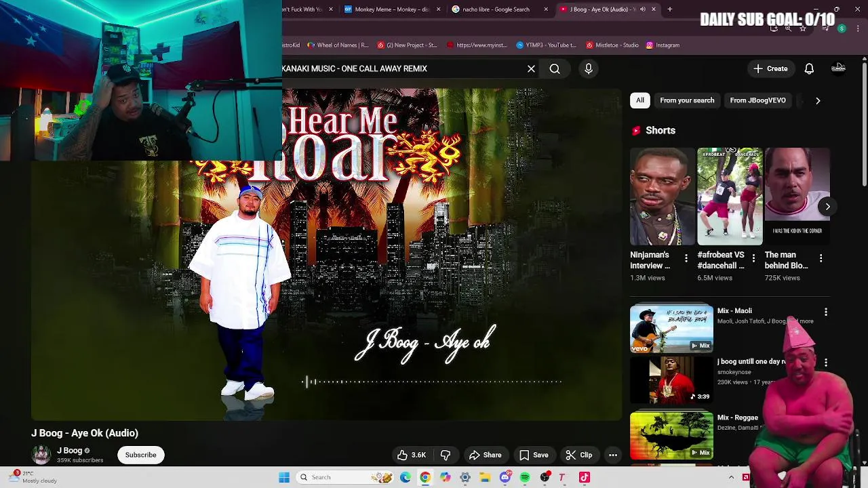Open the afrobeat VS dancehall Short
The image size is (868, 488).
coord(730,197)
